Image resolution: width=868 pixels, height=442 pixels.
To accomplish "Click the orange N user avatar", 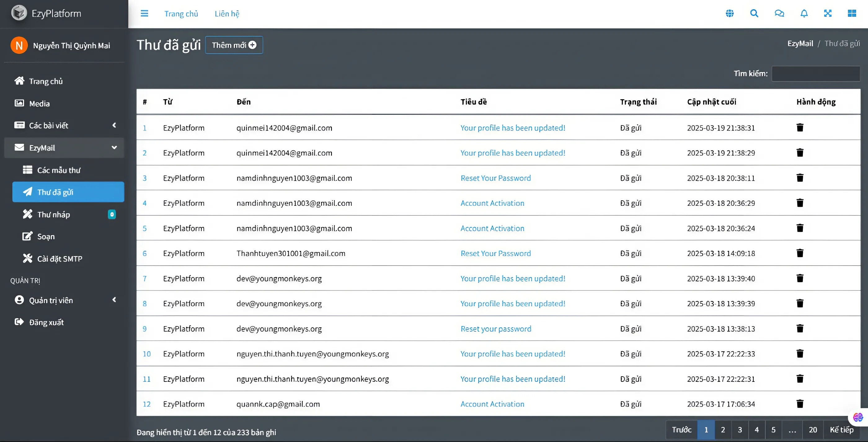I will pos(19,46).
